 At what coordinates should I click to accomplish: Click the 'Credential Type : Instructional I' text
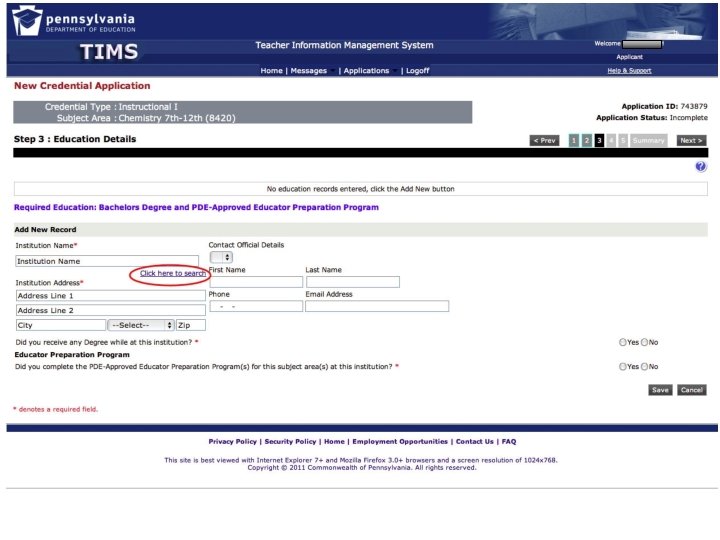point(111,107)
